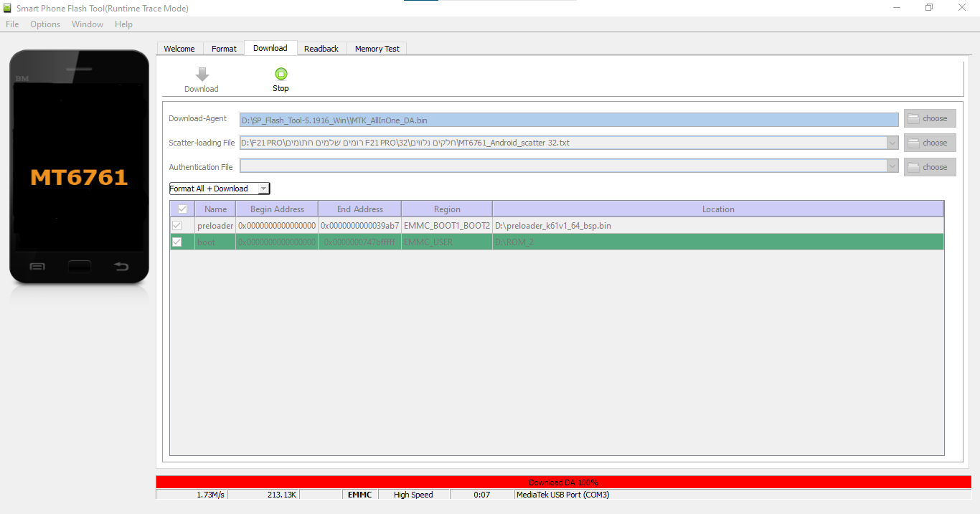Image resolution: width=980 pixels, height=514 pixels.
Task: Click the green Stop icon
Action: (281, 74)
